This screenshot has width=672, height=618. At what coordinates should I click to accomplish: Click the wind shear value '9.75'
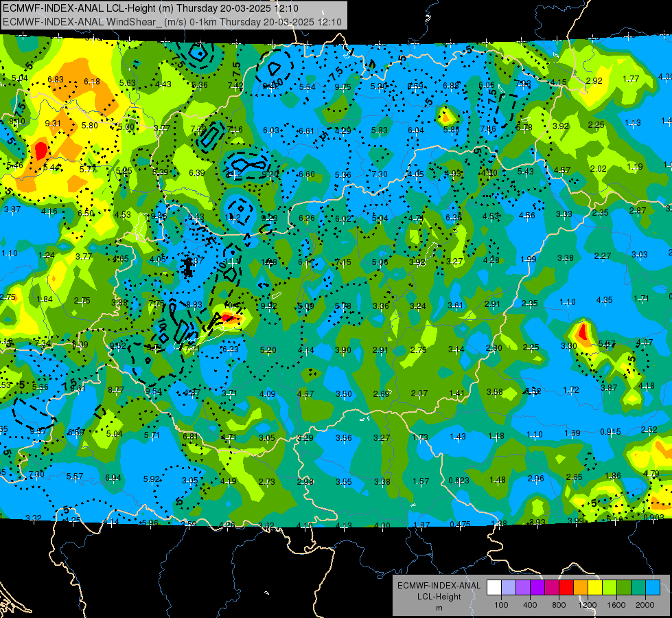[x=343, y=87]
